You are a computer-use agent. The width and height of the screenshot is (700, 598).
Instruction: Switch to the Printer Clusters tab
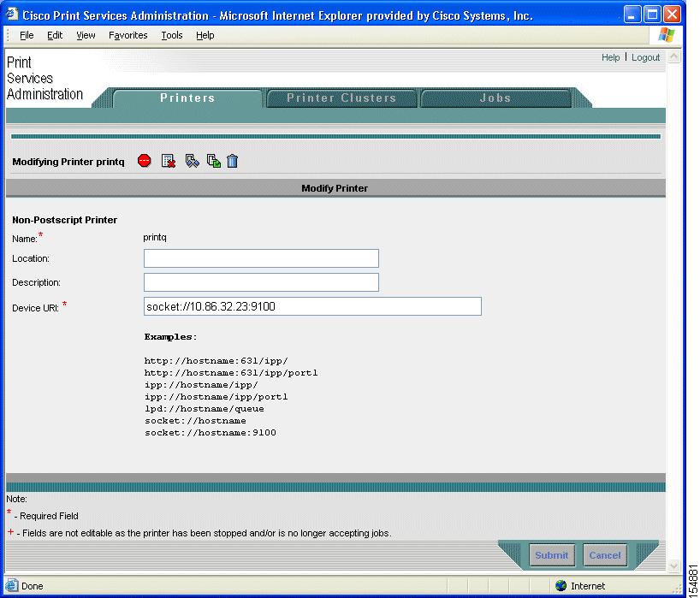pos(341,98)
